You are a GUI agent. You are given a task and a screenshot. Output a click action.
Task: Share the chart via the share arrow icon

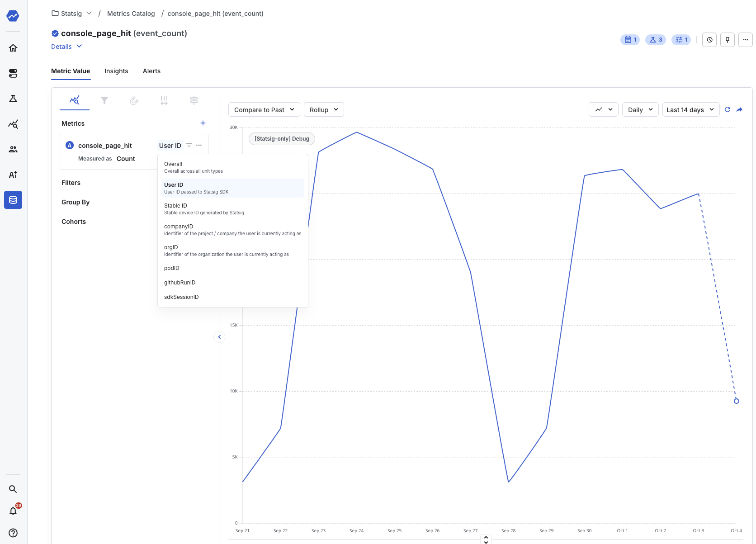740,109
